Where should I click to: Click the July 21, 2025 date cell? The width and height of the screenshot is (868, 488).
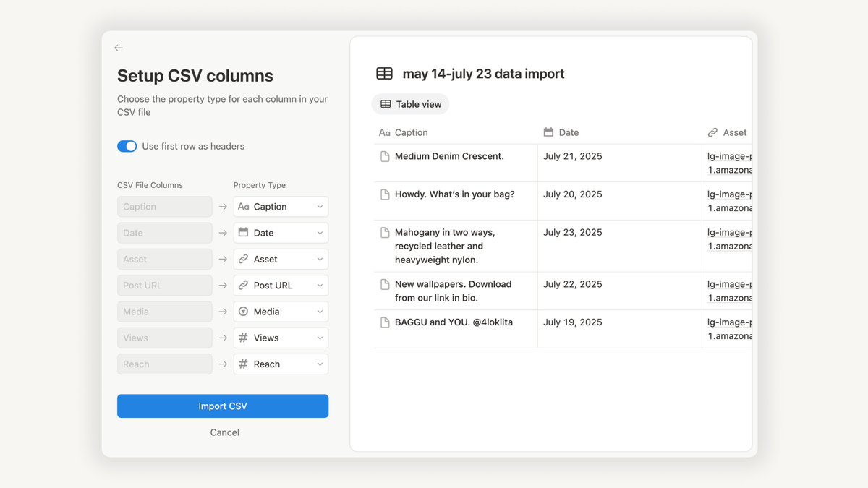(x=620, y=163)
